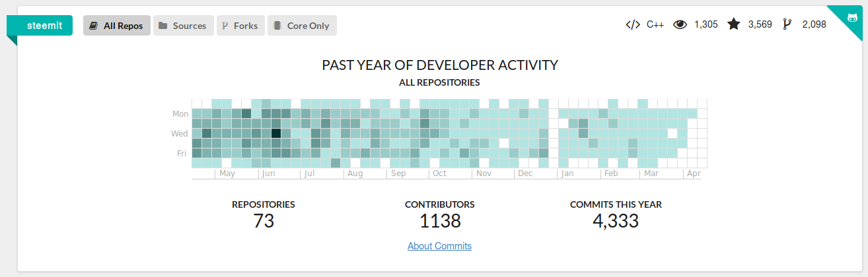Click the 2,098 forks count
The width and height of the screenshot is (868, 277).
coord(814,24)
